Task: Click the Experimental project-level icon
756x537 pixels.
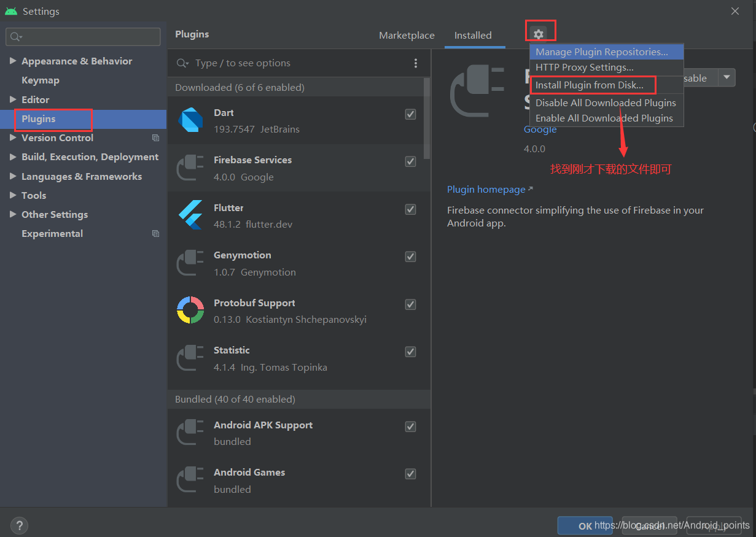Action: pos(155,234)
